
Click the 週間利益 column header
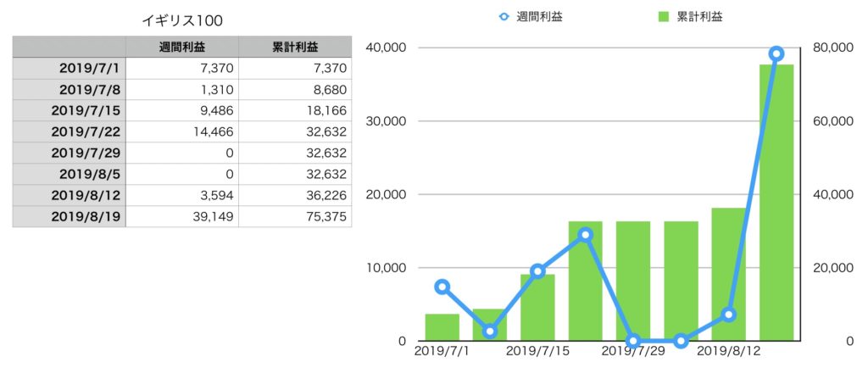182,47
